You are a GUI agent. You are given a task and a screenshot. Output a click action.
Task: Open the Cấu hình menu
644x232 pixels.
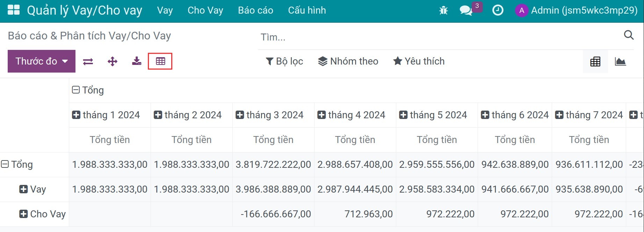pyautogui.click(x=307, y=10)
